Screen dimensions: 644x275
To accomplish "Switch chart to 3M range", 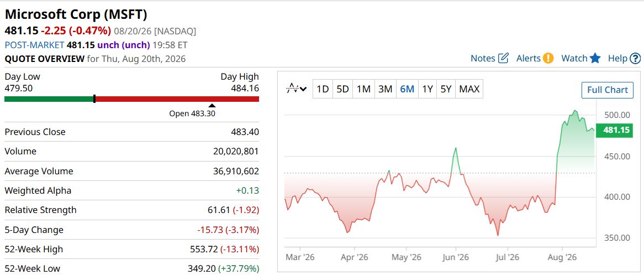I will (x=385, y=89).
